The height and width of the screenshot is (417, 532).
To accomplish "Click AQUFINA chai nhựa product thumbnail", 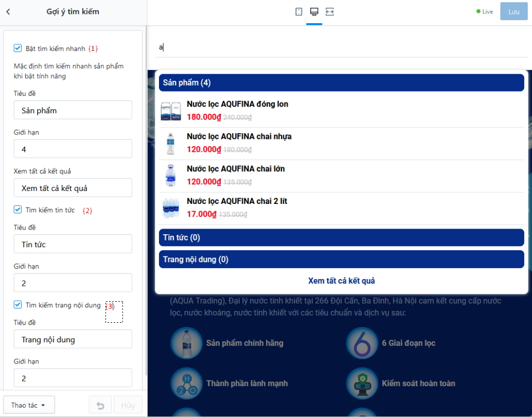I will click(x=171, y=143).
